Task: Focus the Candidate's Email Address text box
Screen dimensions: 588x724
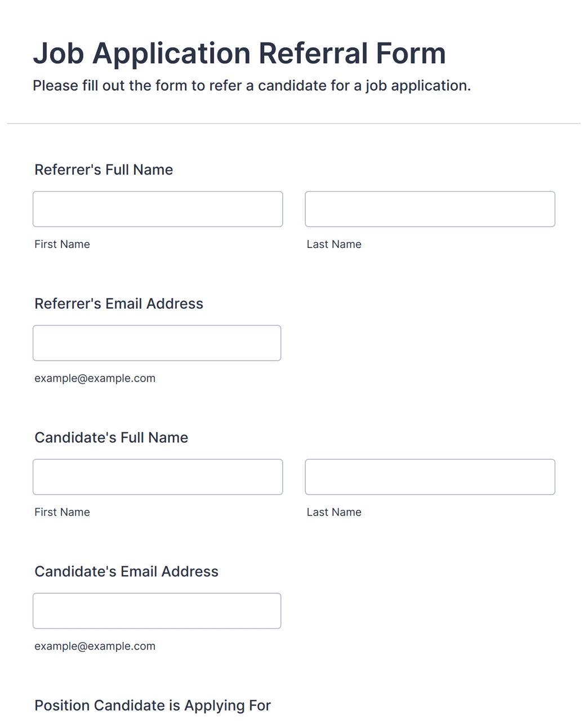Action: click(x=157, y=611)
